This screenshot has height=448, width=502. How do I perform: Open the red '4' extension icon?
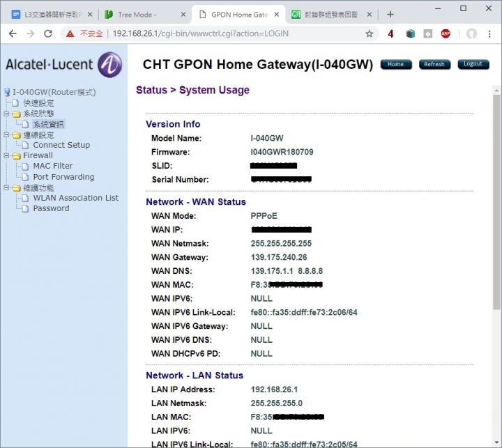(x=390, y=33)
